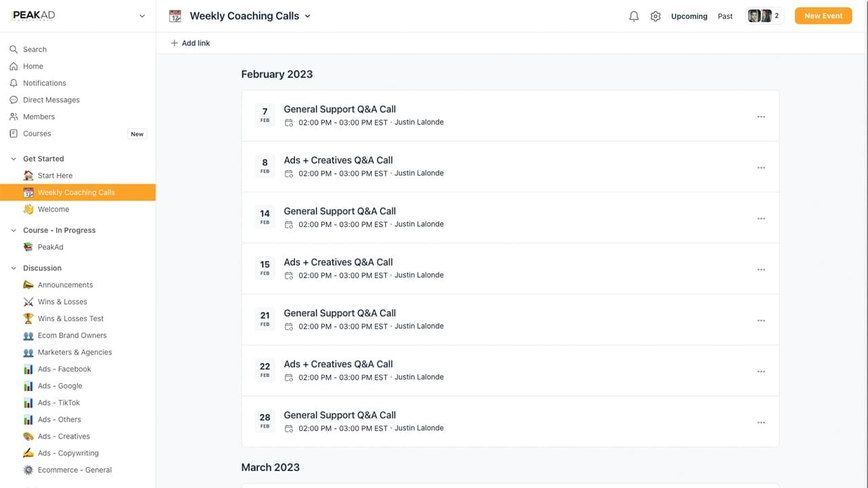Click the member avatars icon in header
The image size is (868, 488).
pos(759,16)
